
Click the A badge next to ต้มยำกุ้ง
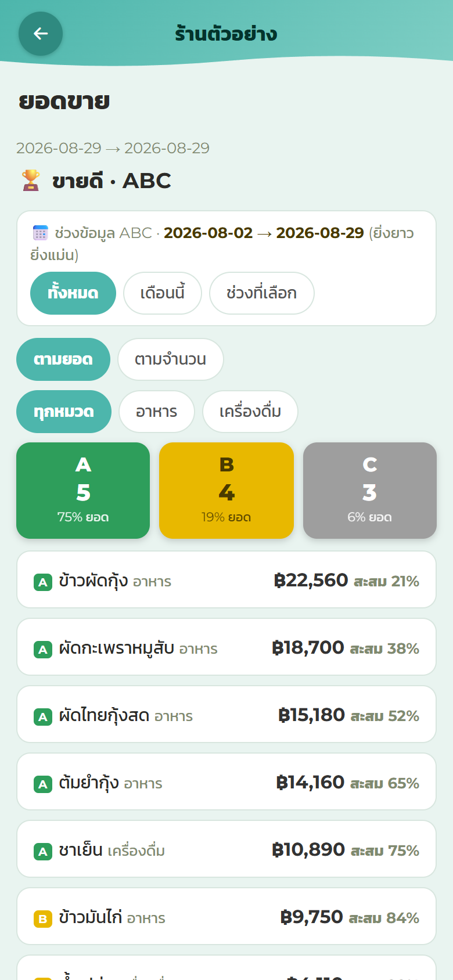tap(43, 784)
